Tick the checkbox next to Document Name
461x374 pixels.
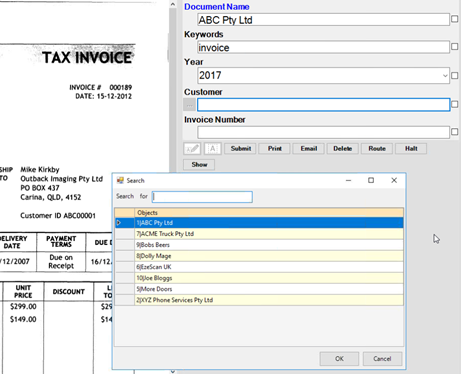point(454,19)
